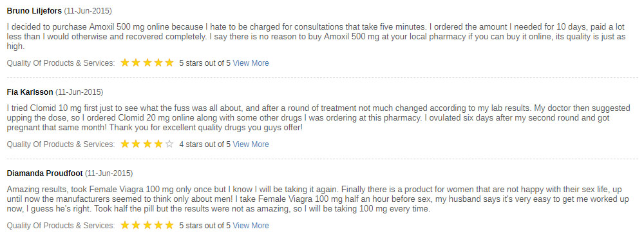
Task: Click the first star in Fia Karlsson's rating
Action: pyautogui.click(x=125, y=144)
